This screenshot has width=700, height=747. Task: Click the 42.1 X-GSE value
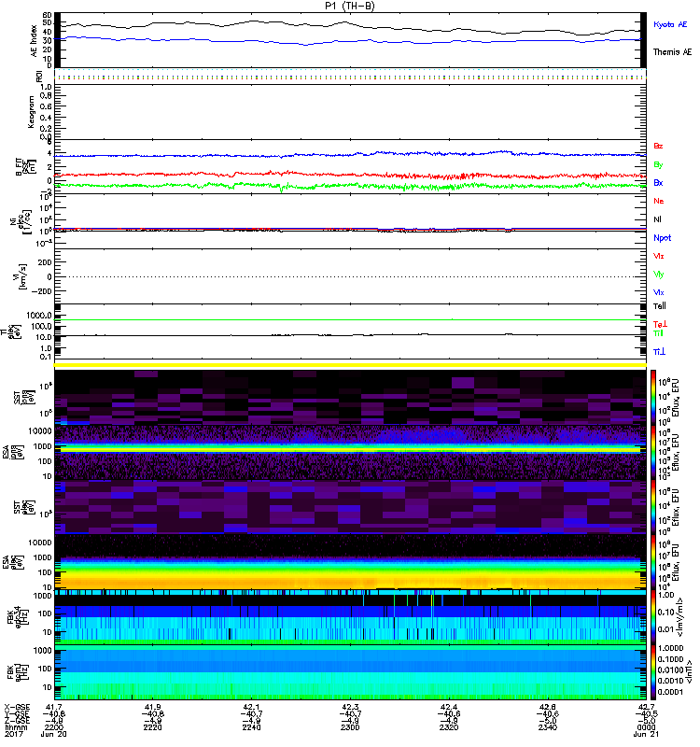tap(251, 707)
